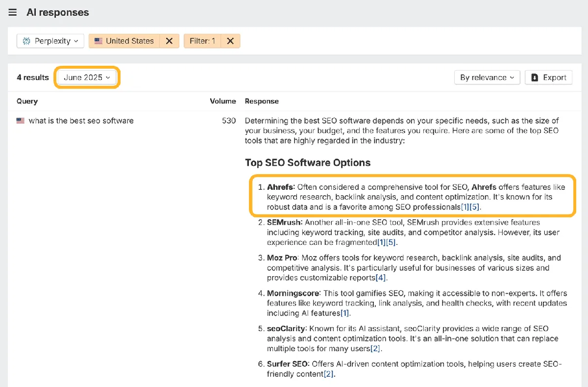Visit citation [2] in the Surfer SEO item
Image resolution: width=588 pixels, height=387 pixels.
328,374
